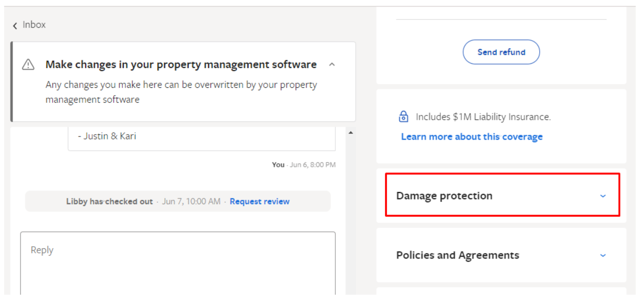Open 'Learn more about this coverage'
Image resolution: width=644 pixels, height=304 pixels.
472,137
